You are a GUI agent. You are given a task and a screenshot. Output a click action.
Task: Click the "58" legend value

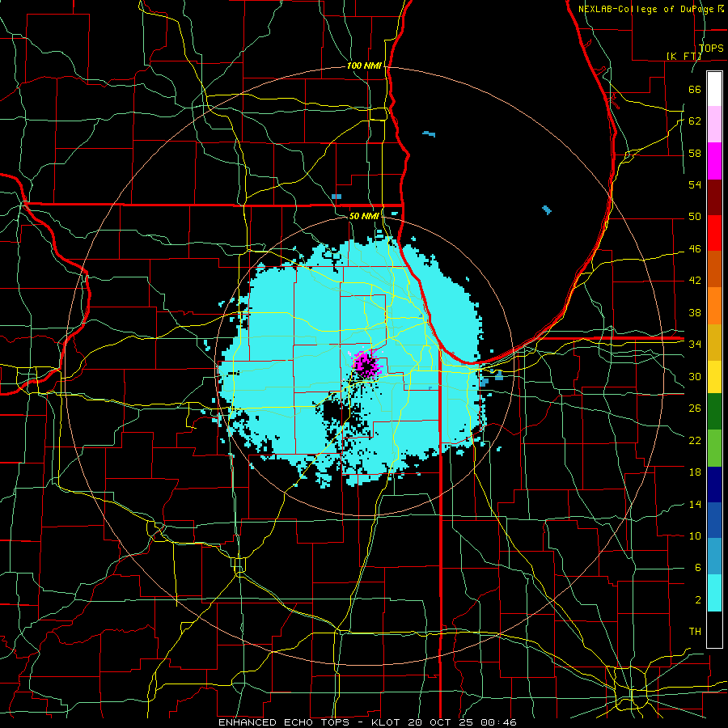tap(695, 153)
